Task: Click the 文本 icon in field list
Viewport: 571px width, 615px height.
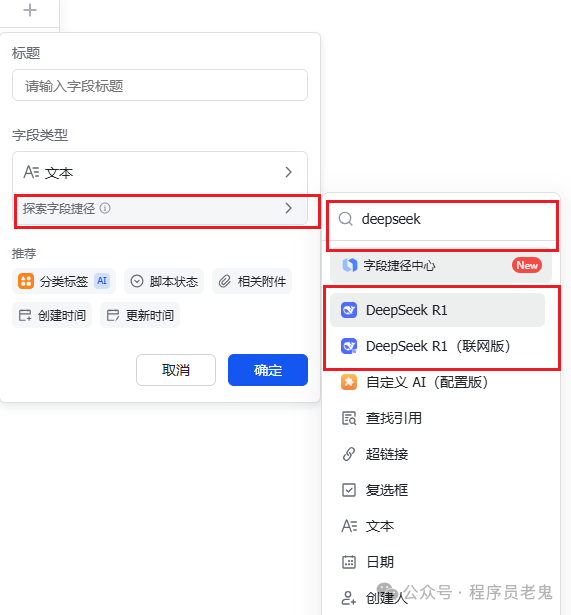Action: [349, 526]
